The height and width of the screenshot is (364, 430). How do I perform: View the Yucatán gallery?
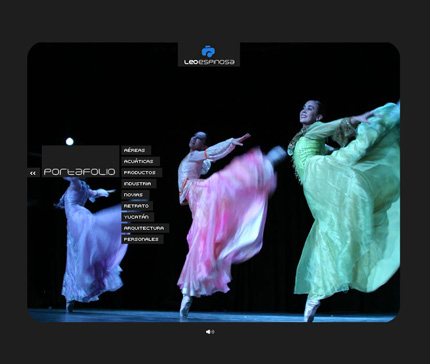pyautogui.click(x=138, y=217)
